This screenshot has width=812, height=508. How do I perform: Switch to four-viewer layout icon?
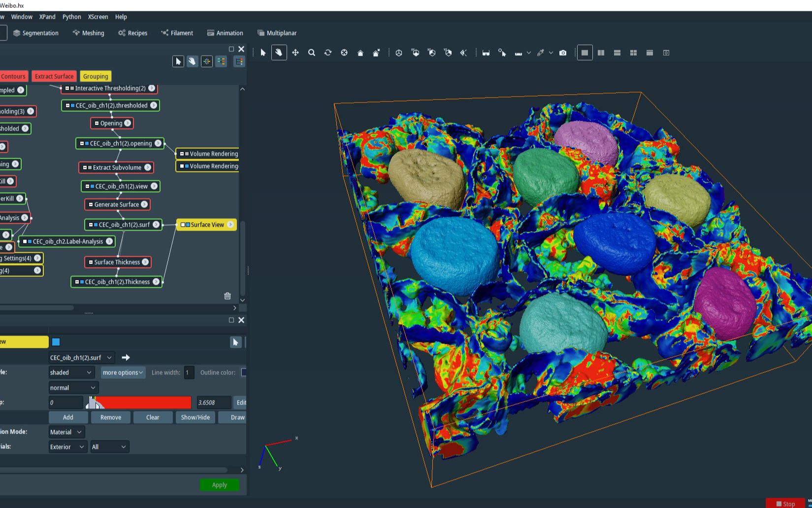point(633,53)
